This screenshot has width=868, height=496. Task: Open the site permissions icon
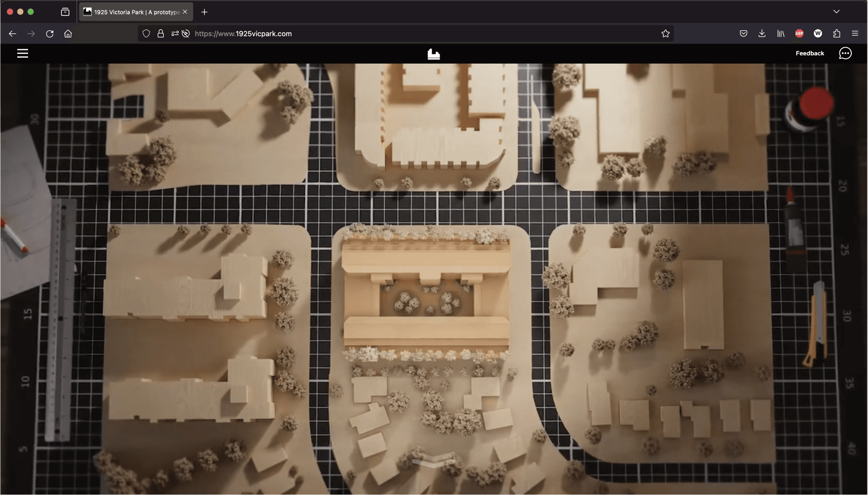point(175,34)
